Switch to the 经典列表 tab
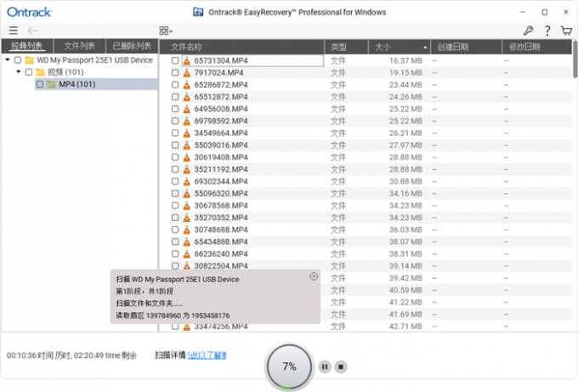 (27, 46)
